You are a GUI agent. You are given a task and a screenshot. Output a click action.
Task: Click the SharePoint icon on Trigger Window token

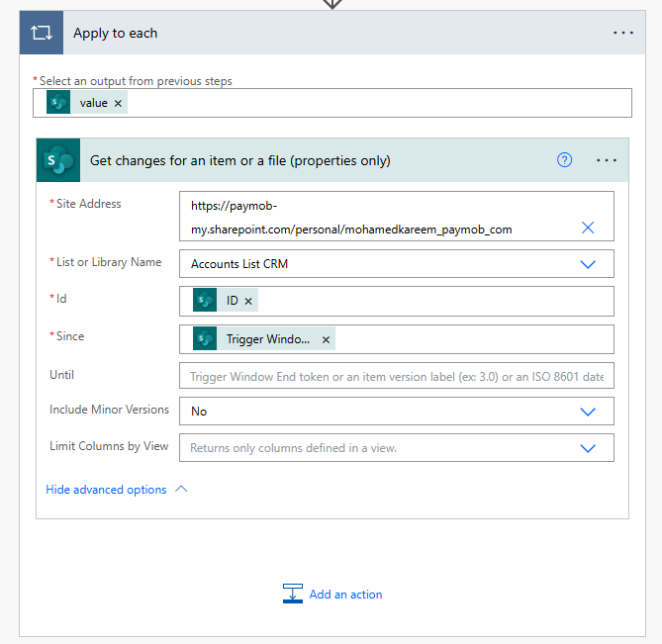[205, 338]
